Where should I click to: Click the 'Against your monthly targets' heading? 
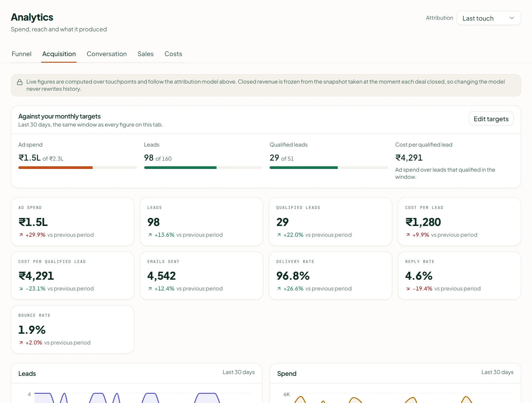[59, 116]
